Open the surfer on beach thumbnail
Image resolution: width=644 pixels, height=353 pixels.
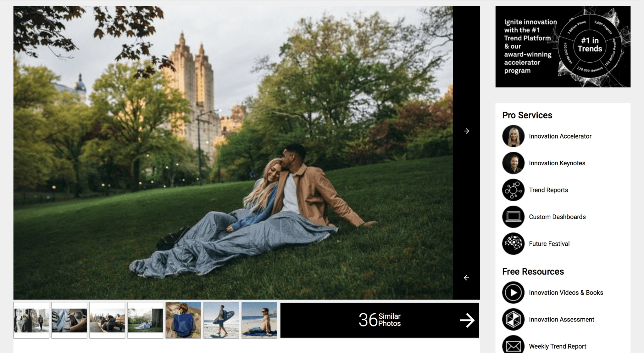(x=221, y=320)
